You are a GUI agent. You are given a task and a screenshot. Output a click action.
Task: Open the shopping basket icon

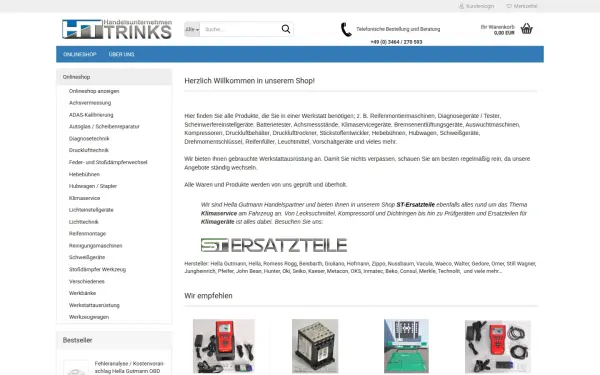click(527, 29)
